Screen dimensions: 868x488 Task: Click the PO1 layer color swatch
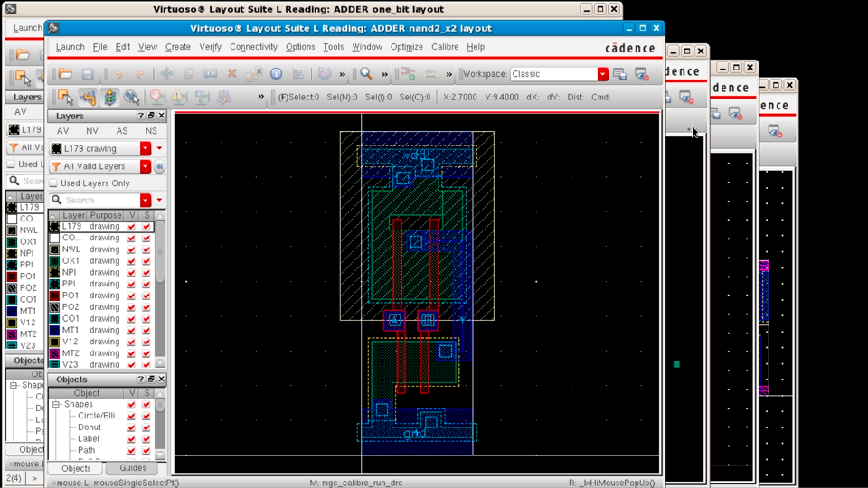54,296
